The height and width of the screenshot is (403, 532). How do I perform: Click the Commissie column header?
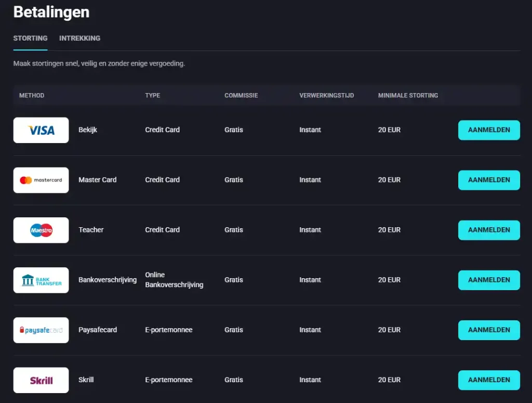[241, 95]
